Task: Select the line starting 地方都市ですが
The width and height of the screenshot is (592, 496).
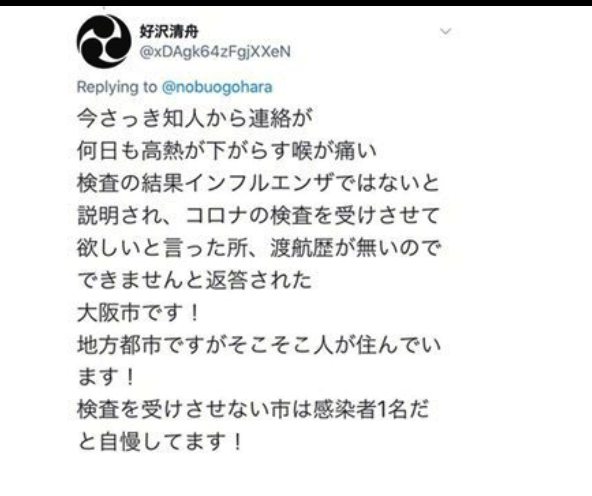Action: [x=259, y=345]
